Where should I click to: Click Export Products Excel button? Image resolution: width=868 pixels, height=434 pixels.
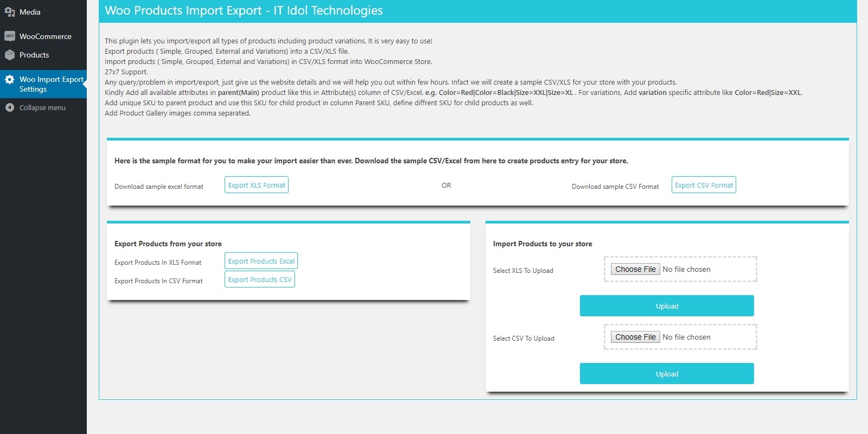[261, 261]
